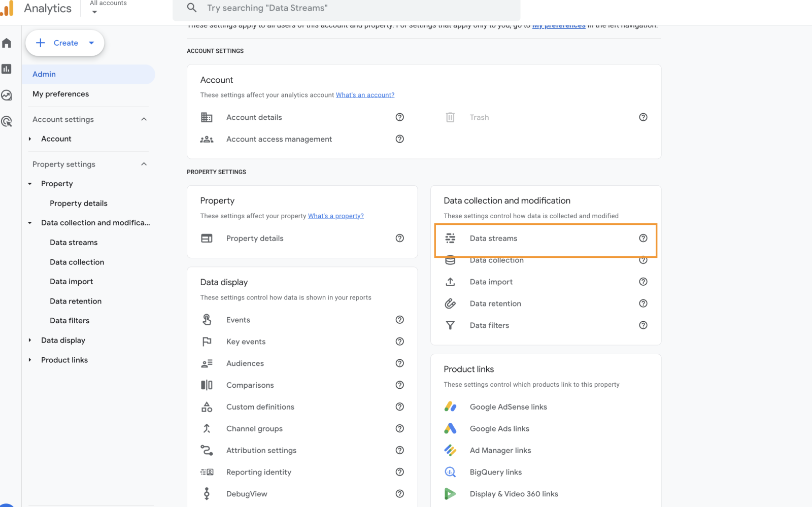Collapse Data collection and modification tree arrow
This screenshot has height=507, width=812.
tap(30, 223)
